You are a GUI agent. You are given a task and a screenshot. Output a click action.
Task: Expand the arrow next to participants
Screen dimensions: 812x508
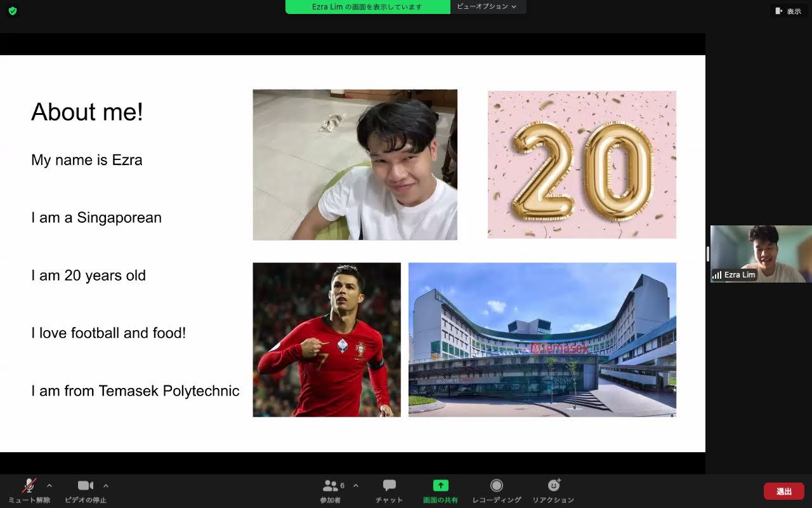coord(356,486)
